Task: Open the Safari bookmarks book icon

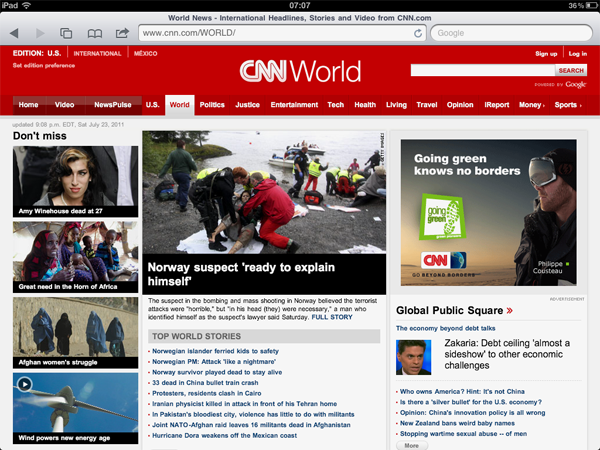Action: point(94,33)
